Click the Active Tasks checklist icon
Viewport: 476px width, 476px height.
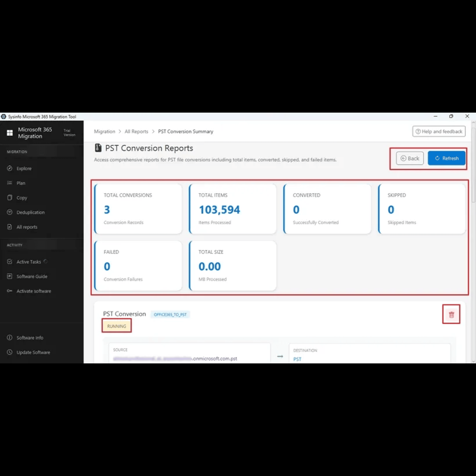tap(10, 262)
